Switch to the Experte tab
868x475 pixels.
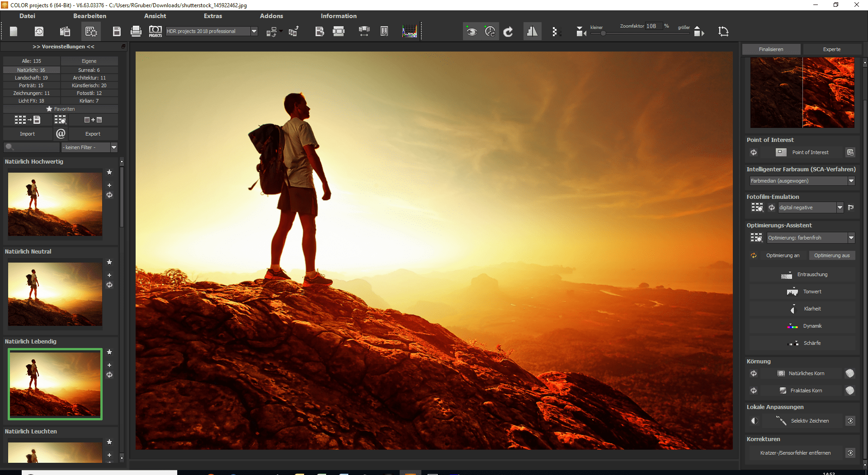pyautogui.click(x=832, y=49)
